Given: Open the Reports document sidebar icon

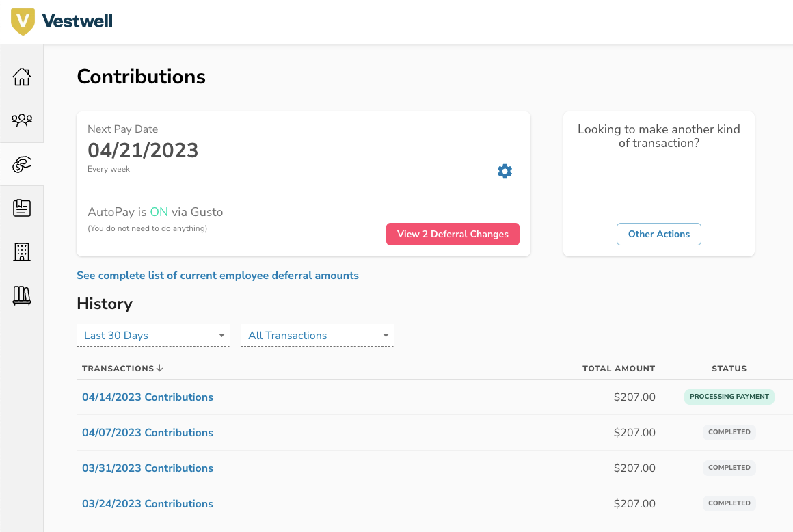Looking at the screenshot, I should coord(22,208).
